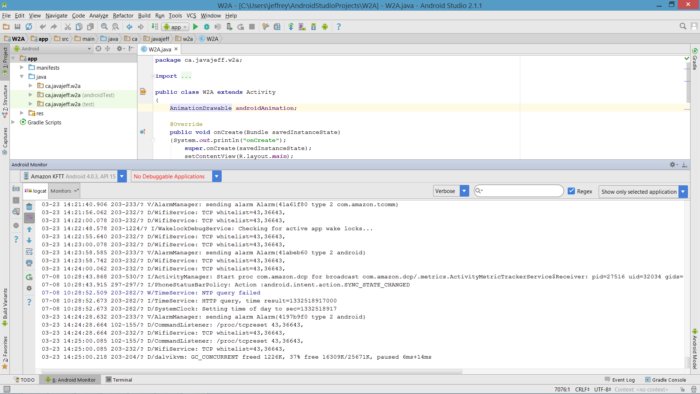
Task: Click logcat scroll down arrow icon
Action: (29, 241)
